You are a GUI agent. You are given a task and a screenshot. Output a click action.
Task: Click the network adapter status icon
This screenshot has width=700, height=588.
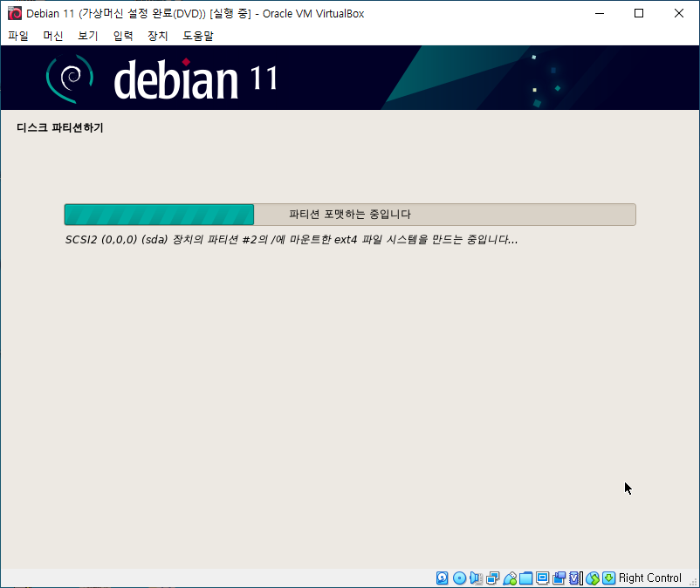tap(493, 578)
